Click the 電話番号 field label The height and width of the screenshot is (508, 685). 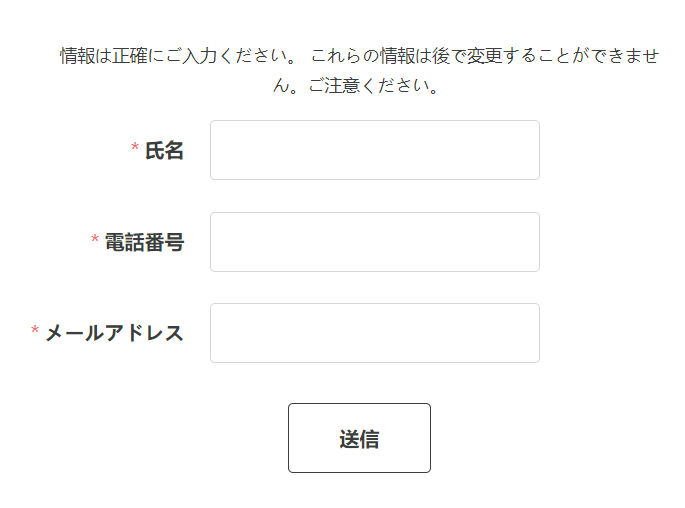click(x=144, y=242)
